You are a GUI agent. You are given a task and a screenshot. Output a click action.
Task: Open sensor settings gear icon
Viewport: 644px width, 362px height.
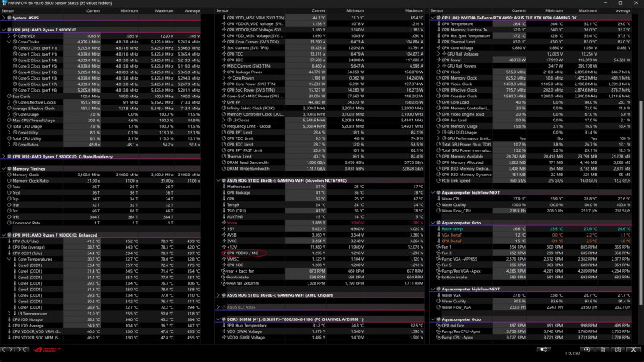pos(617,349)
